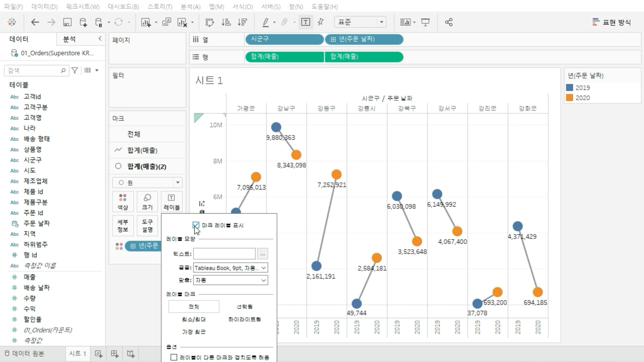Viewport: 644px width, 362px height.
Task: Click the 텍스트 label text field
Action: 224,254
